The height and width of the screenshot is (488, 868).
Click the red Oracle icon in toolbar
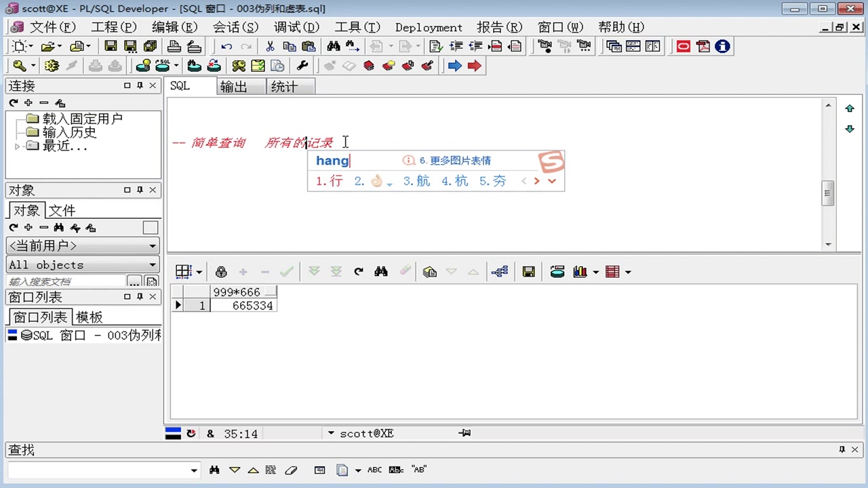click(x=684, y=46)
